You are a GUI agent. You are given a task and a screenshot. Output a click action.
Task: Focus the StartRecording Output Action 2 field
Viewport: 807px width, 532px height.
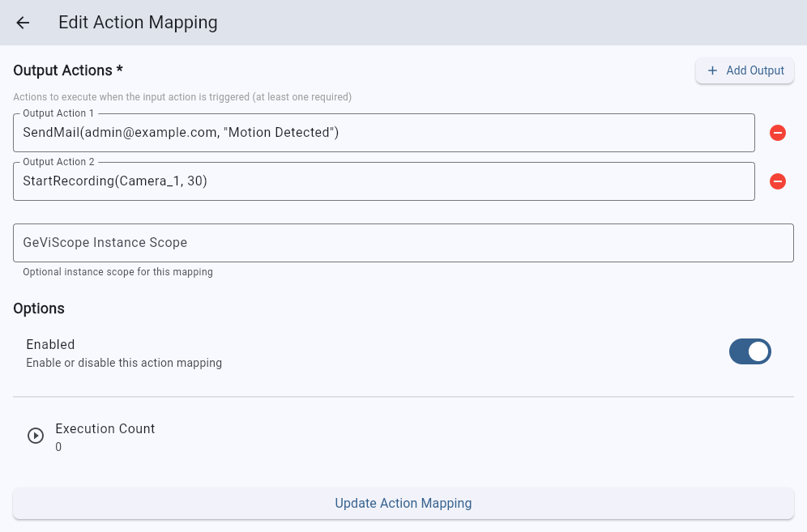tap(383, 181)
